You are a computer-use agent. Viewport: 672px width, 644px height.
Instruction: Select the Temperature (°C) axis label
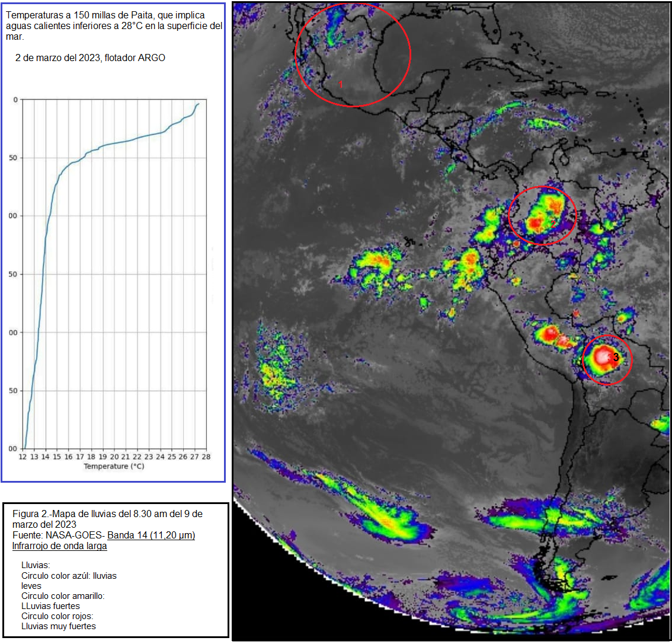(x=114, y=467)
